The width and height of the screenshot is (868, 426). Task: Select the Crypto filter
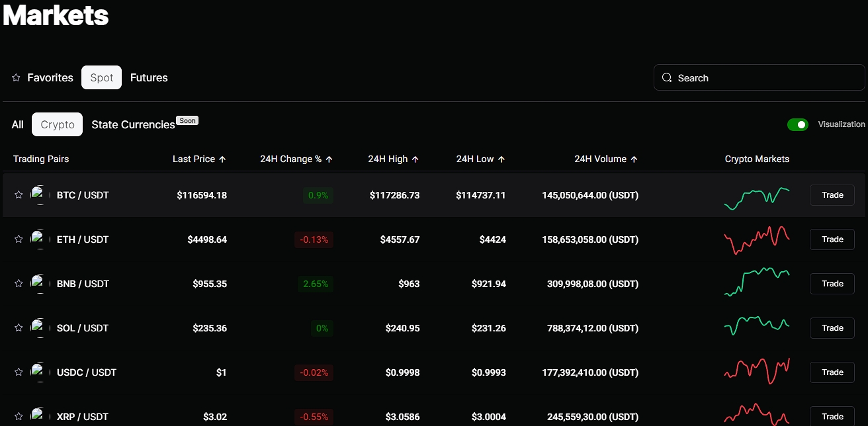(58, 124)
